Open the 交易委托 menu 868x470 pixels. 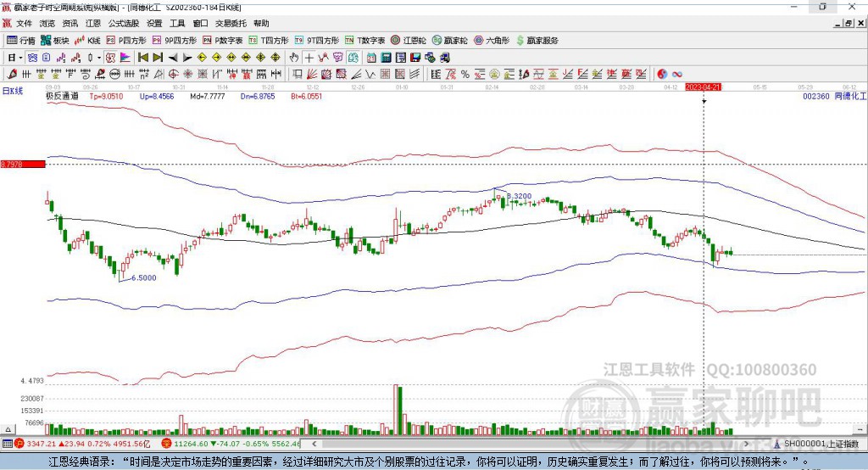pos(231,23)
